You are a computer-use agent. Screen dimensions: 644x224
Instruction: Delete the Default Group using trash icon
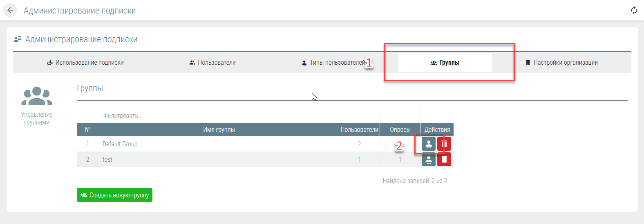point(444,144)
